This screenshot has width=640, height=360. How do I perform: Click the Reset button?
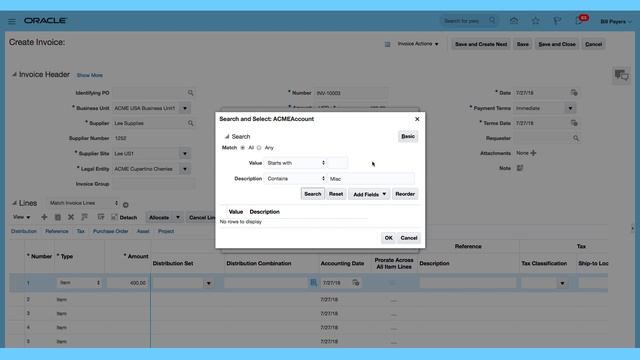click(x=336, y=194)
